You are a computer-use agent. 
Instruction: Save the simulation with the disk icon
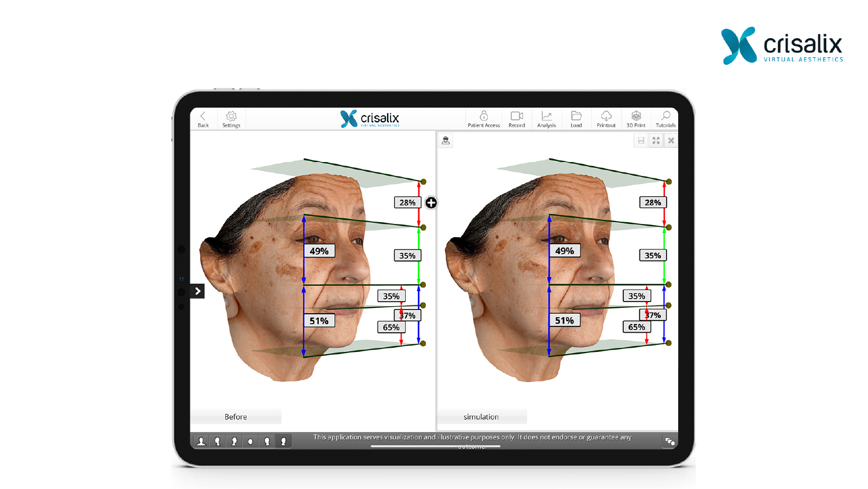[641, 141]
